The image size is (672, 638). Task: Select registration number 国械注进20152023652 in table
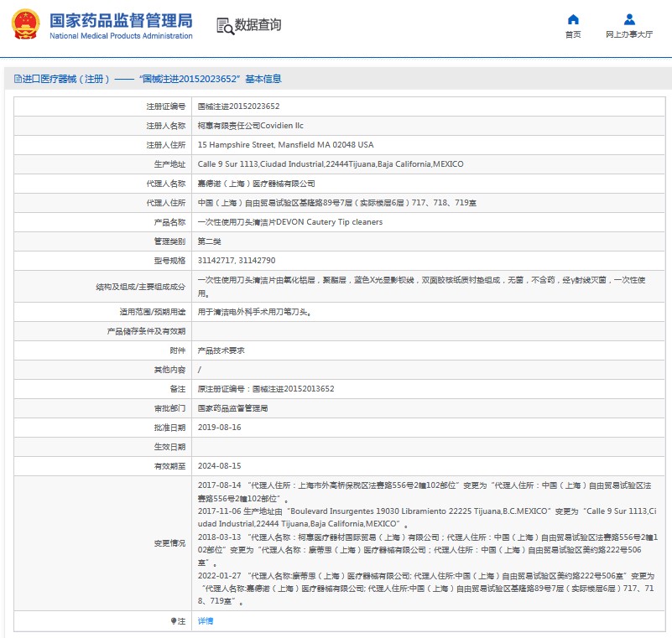(x=238, y=106)
